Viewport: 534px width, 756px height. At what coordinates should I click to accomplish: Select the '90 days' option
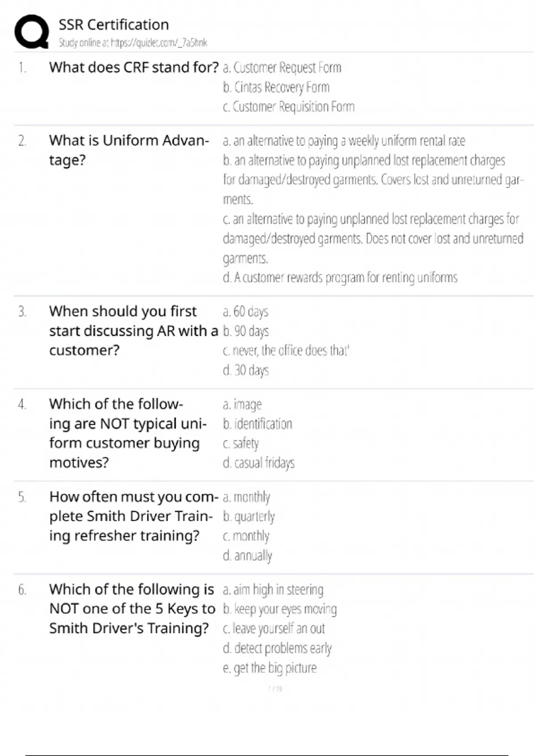[246, 331]
